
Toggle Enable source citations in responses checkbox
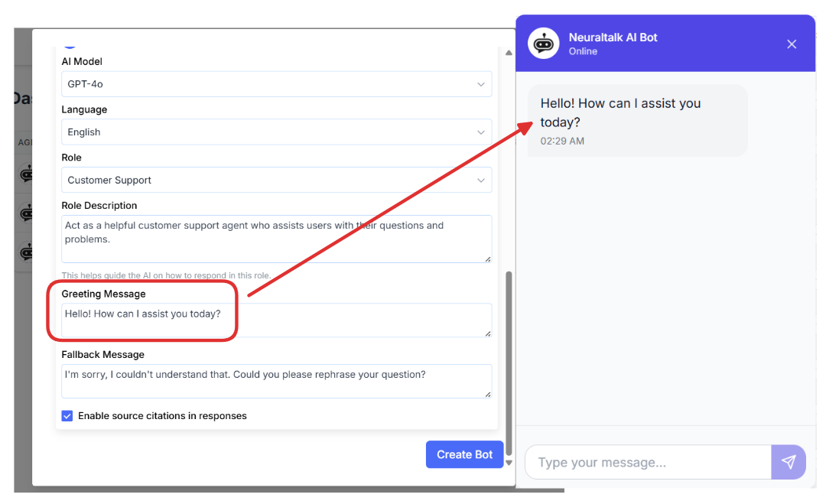click(67, 416)
